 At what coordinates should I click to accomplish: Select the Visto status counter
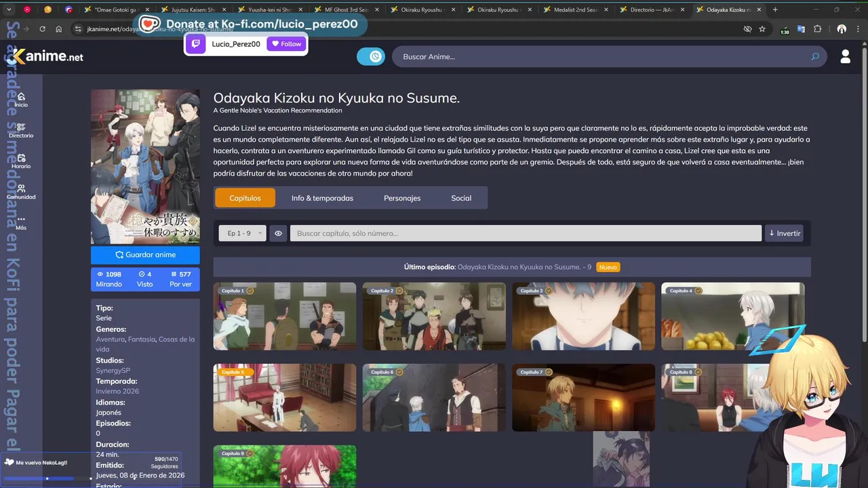click(x=144, y=279)
